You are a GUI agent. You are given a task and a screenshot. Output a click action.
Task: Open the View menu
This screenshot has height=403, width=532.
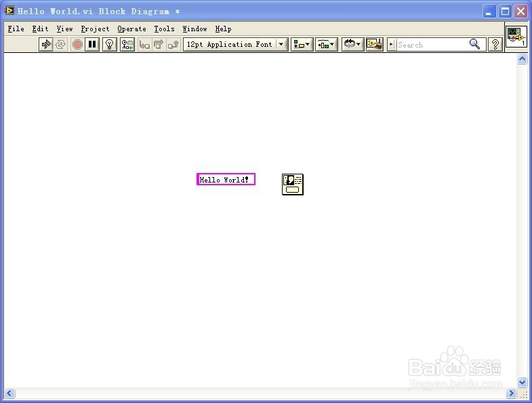(x=64, y=29)
